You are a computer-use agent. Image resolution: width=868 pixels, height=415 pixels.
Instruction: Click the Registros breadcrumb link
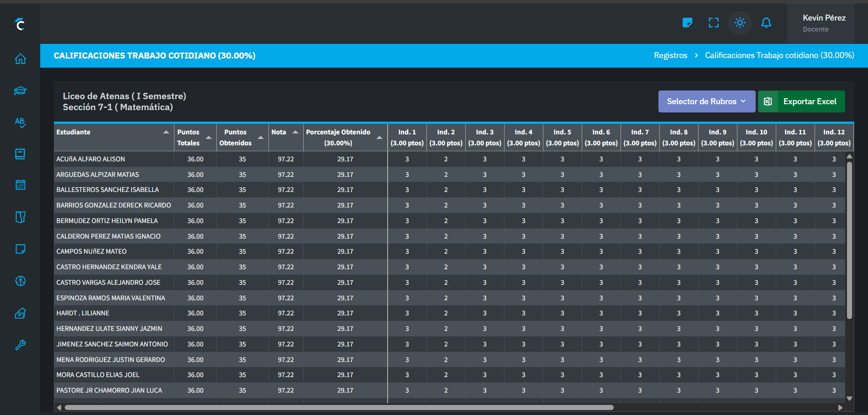(x=670, y=55)
